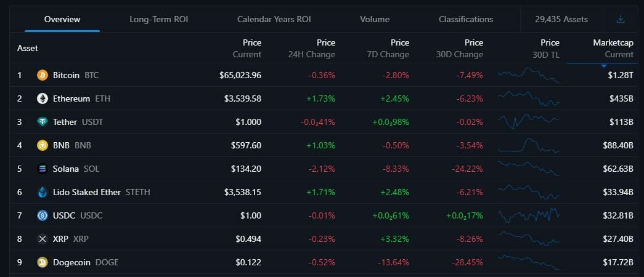This screenshot has height=277, width=644.
Task: Click the download icon in tab bar
Action: pos(621,19)
